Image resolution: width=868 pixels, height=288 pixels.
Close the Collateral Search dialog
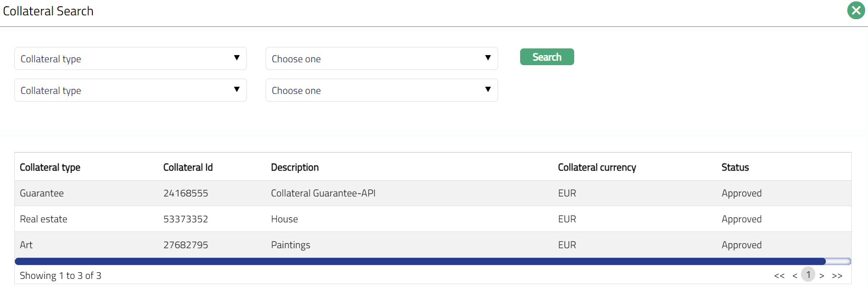click(856, 11)
